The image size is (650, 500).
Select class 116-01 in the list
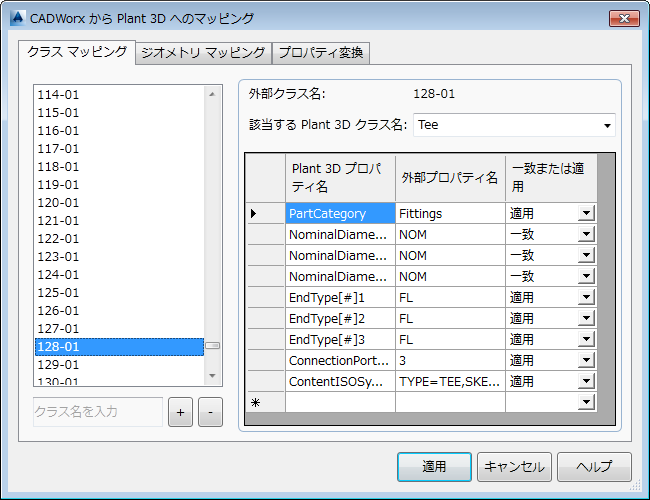(119, 131)
